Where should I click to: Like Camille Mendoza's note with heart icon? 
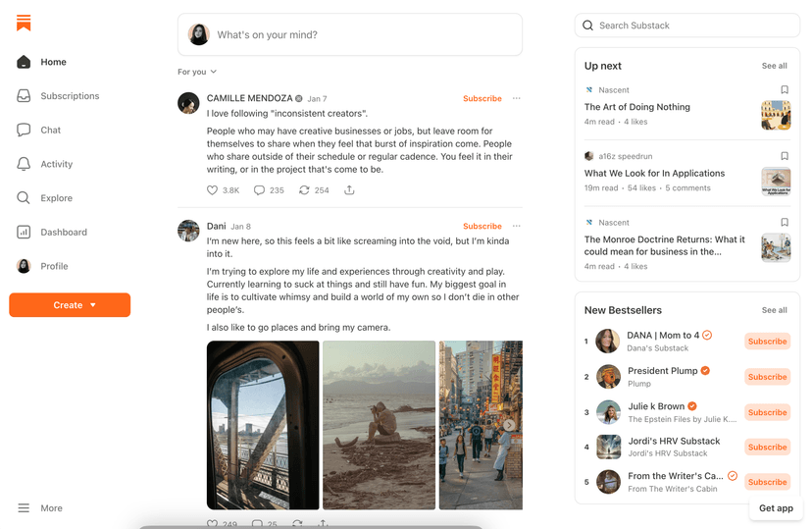(x=212, y=190)
